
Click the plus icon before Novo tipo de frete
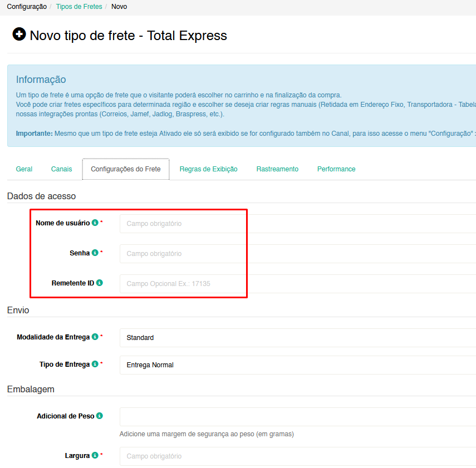19,34
